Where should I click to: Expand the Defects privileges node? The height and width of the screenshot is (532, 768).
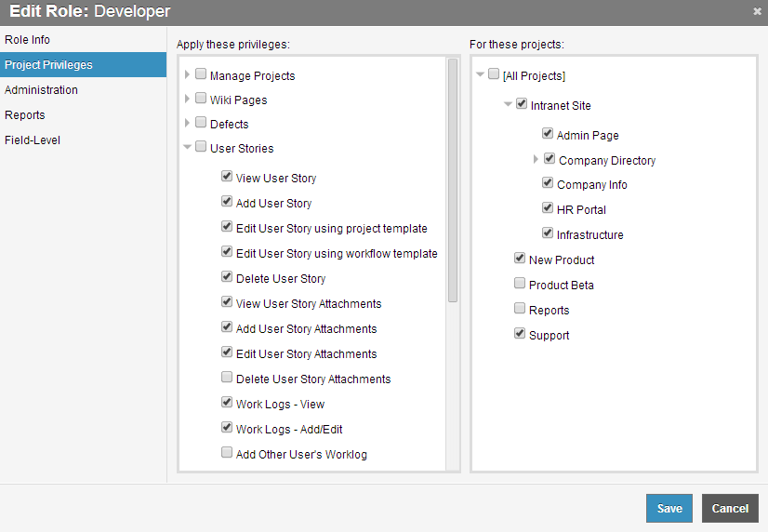click(x=187, y=123)
